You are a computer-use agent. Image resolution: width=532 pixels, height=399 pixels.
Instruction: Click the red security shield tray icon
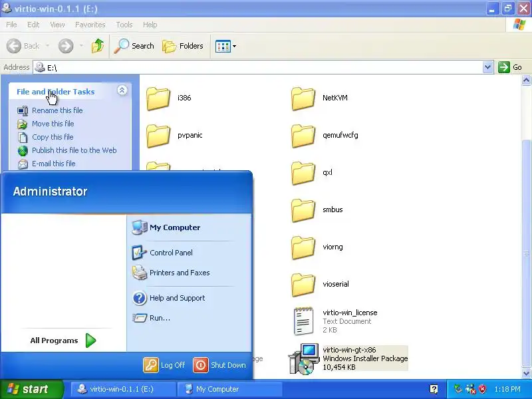482,389
